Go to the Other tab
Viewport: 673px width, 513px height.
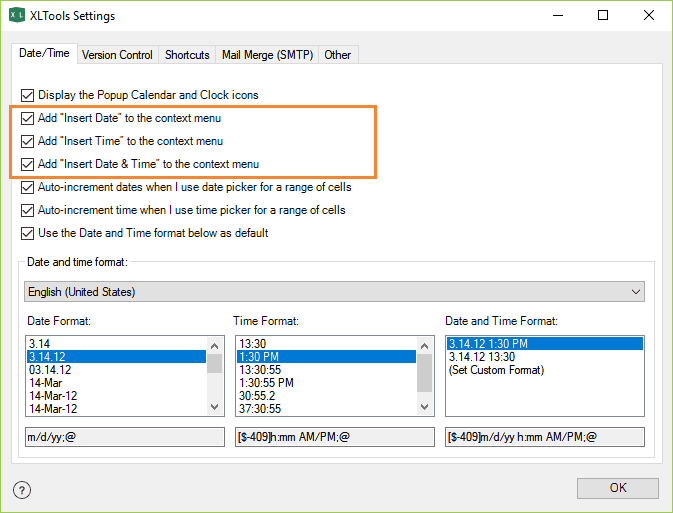pos(337,55)
